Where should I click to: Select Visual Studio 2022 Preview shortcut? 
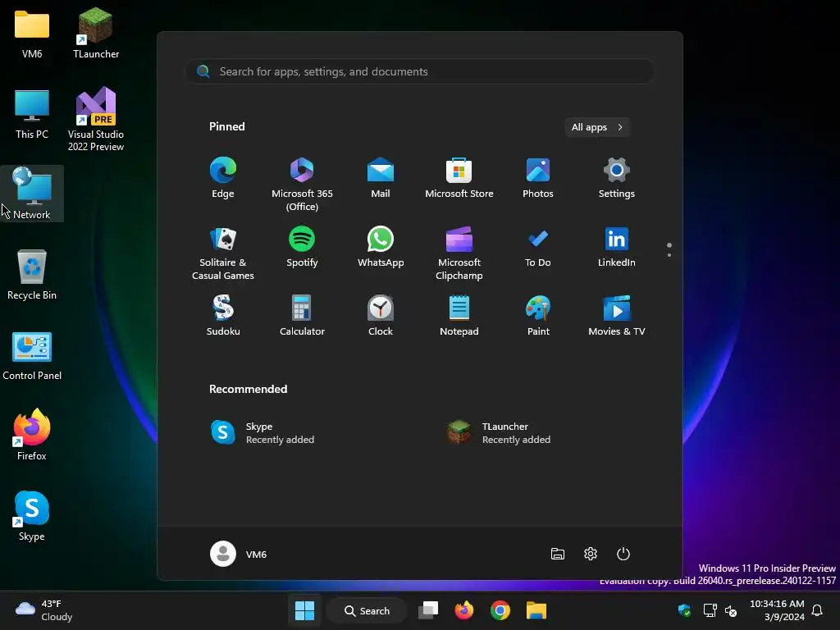click(96, 119)
